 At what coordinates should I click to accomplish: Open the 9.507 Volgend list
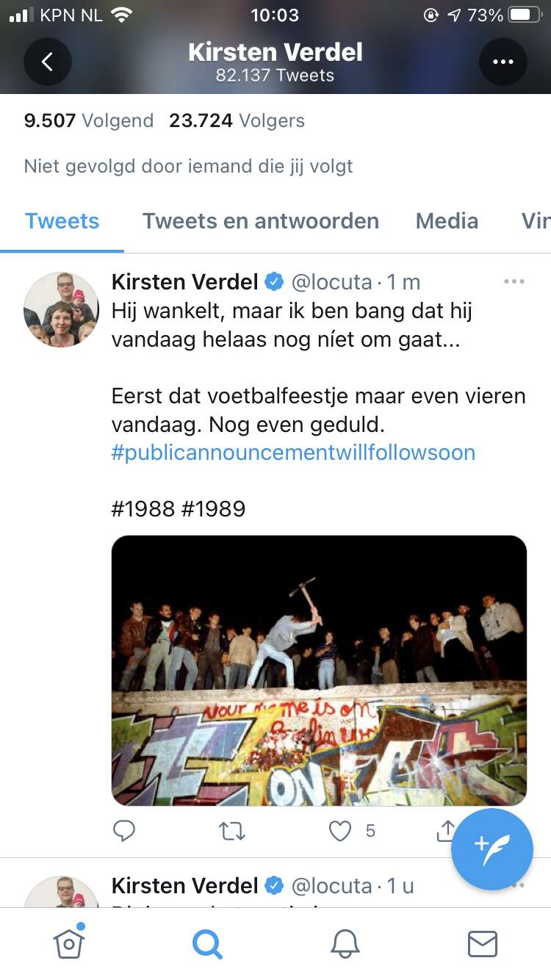pyautogui.click(x=89, y=120)
